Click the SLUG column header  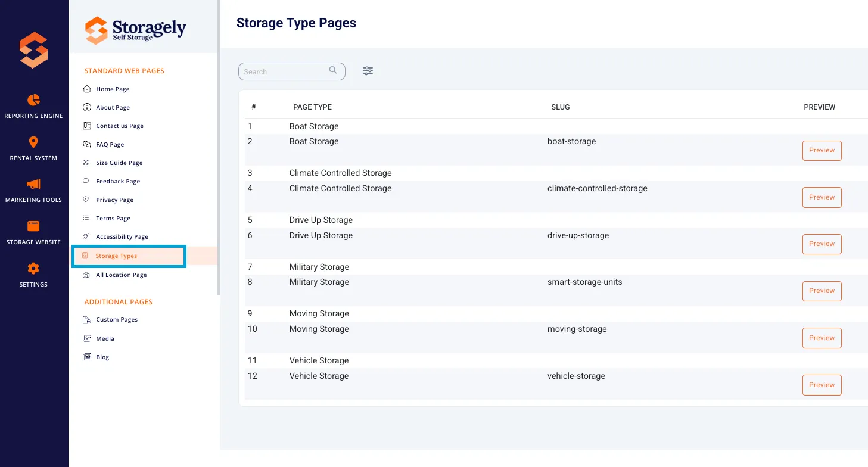561,107
